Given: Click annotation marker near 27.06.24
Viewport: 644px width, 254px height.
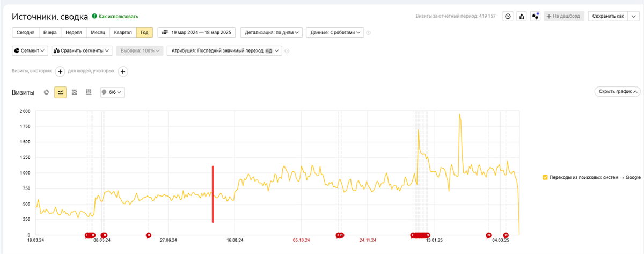Looking at the screenshot, I should tap(149, 235).
